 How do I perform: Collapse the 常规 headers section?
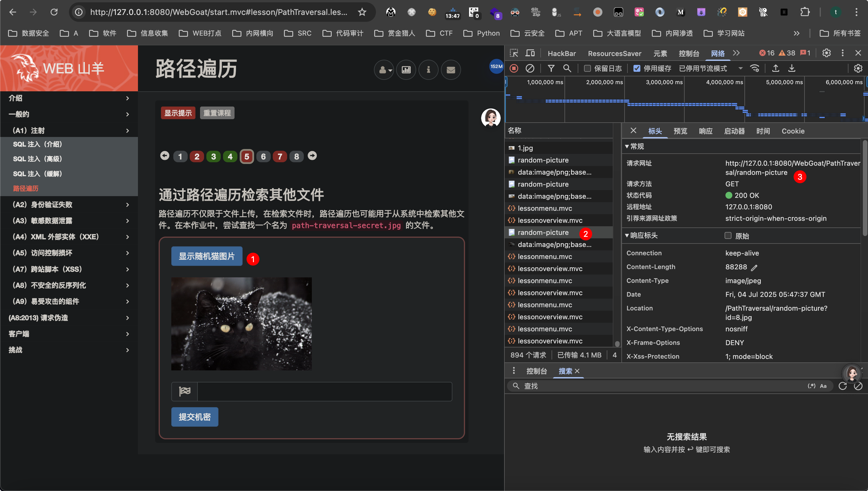tap(635, 146)
